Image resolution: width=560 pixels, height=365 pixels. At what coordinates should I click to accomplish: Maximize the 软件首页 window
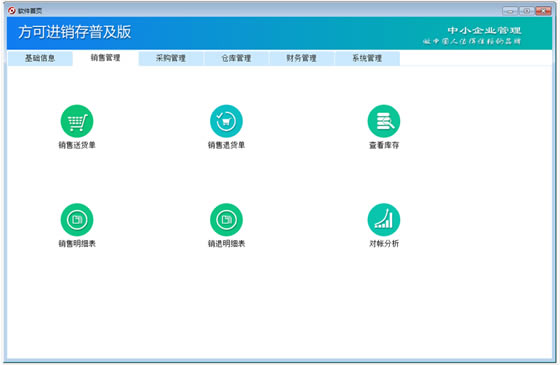[526, 11]
